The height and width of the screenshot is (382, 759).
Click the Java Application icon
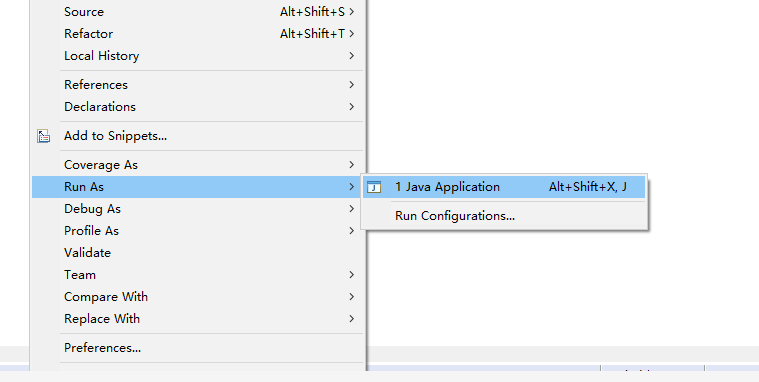coord(374,187)
